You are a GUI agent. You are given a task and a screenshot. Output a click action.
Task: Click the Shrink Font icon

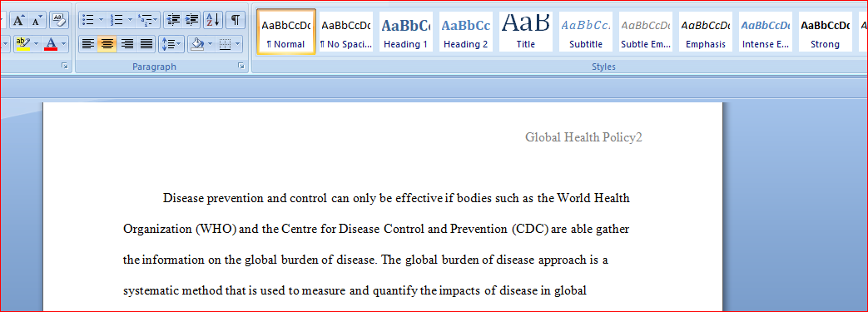pos(37,21)
